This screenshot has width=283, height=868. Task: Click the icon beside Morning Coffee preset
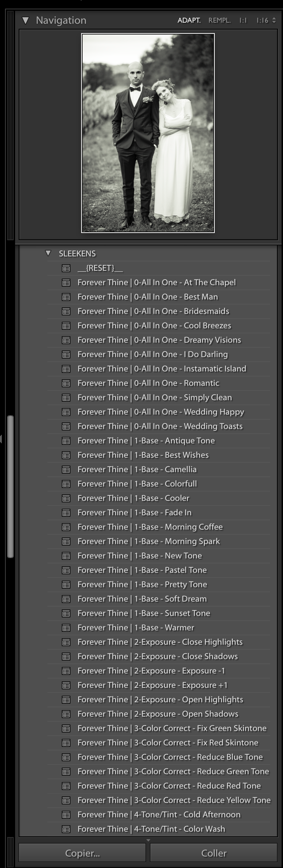[x=66, y=527]
